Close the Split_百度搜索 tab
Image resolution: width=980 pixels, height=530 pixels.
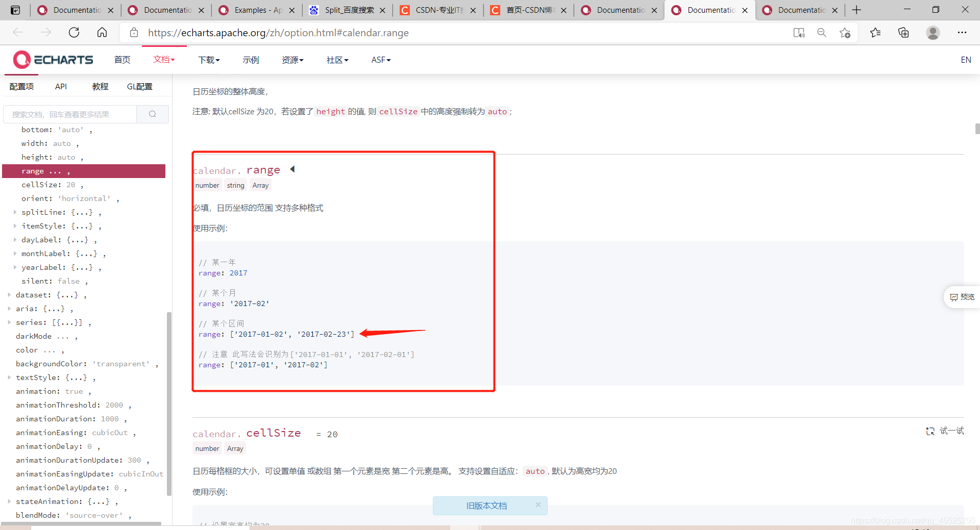coord(382,10)
